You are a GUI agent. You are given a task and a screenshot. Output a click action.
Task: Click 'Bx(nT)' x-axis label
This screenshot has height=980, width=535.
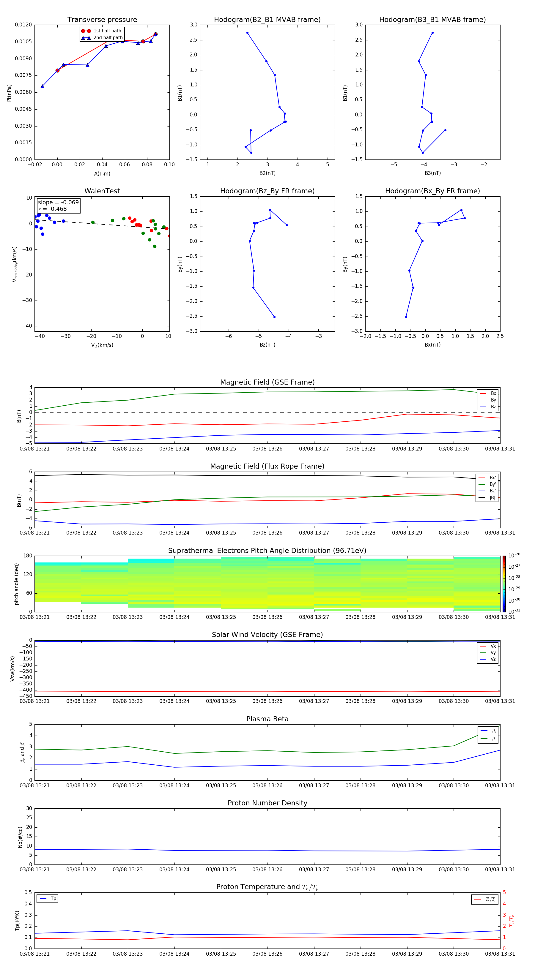(x=432, y=345)
